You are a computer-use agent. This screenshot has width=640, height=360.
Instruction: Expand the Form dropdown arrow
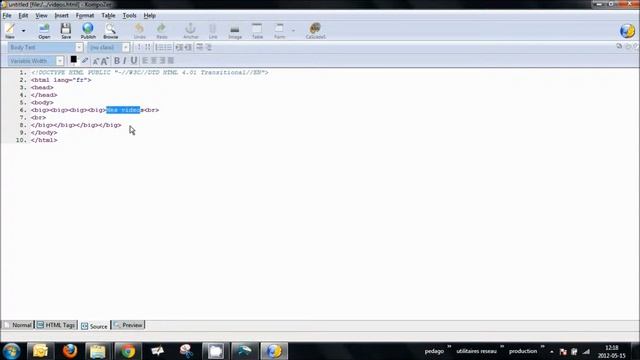[293, 31]
